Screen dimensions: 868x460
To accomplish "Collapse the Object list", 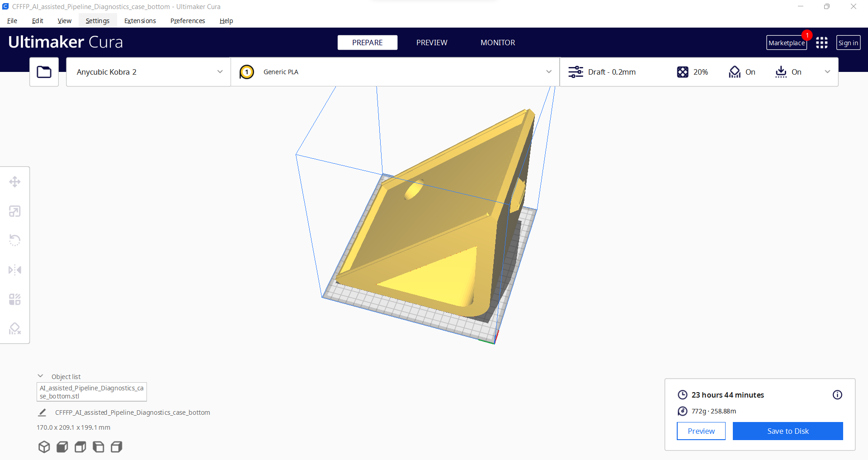I will (x=40, y=376).
